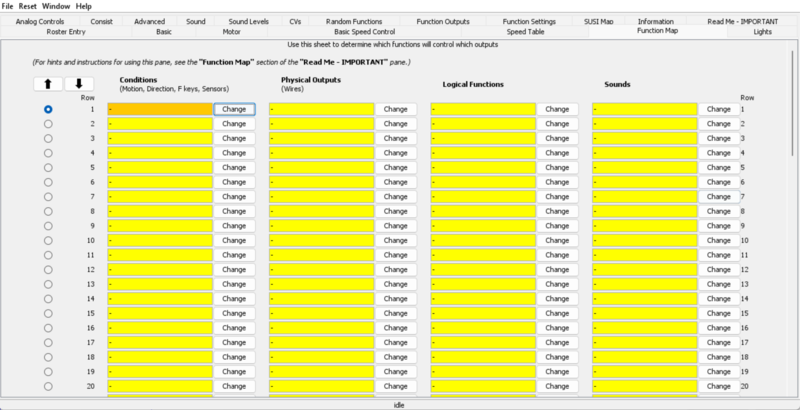Select the radio button for row 11
The height and width of the screenshot is (410, 800).
48,255
